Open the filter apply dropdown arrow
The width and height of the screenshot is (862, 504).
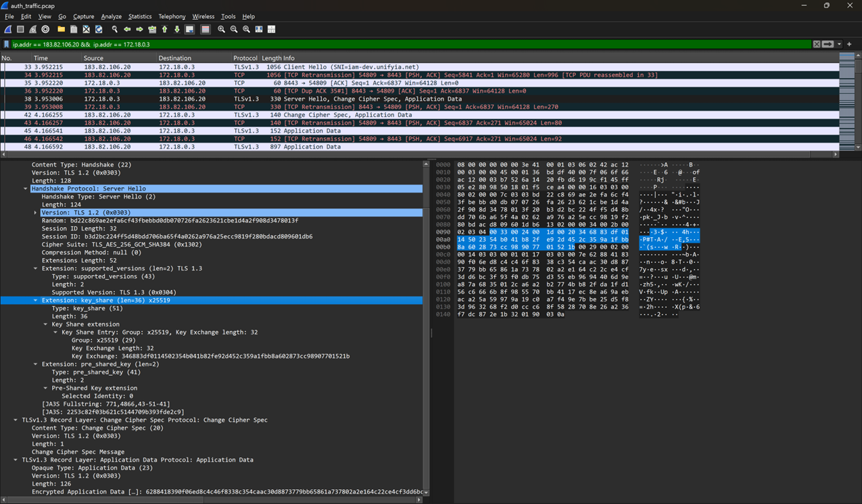point(839,44)
